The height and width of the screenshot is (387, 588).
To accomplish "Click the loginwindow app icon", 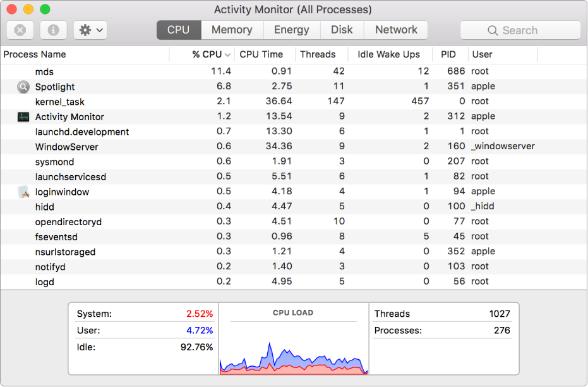I will [23, 192].
